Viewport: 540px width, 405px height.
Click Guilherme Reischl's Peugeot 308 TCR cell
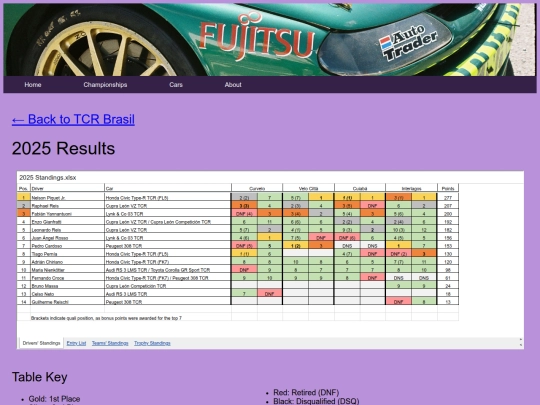[x=168, y=302]
